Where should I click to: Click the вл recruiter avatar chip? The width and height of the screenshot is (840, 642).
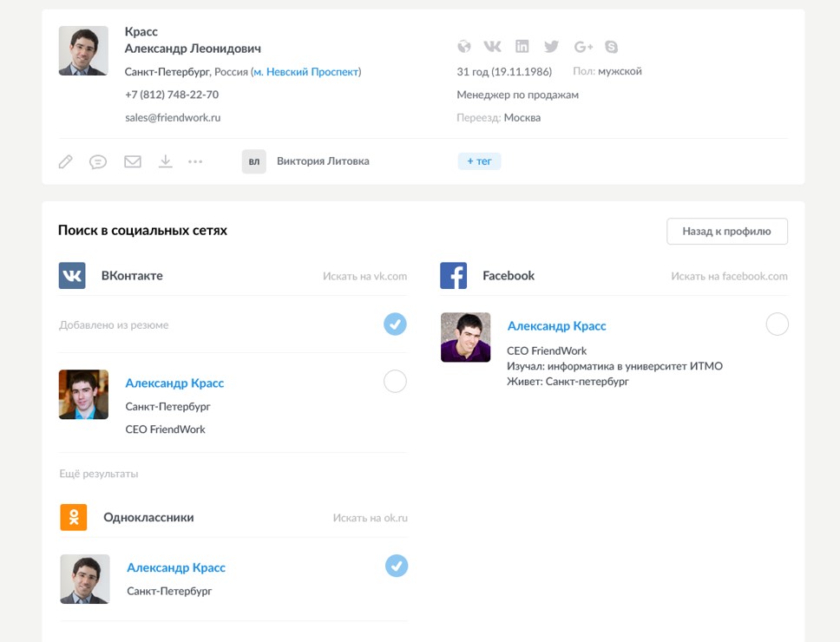[253, 160]
